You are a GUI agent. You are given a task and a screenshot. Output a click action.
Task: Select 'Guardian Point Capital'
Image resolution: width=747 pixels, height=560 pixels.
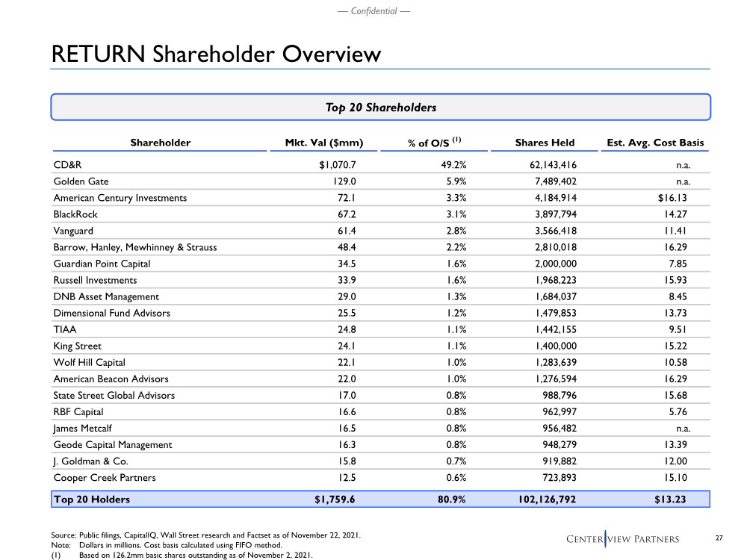pyautogui.click(x=102, y=264)
